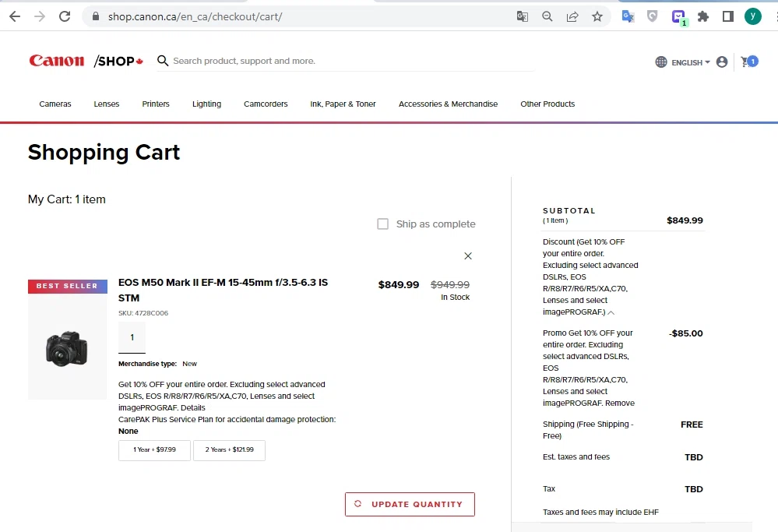Open the promo Details link

pyautogui.click(x=193, y=407)
